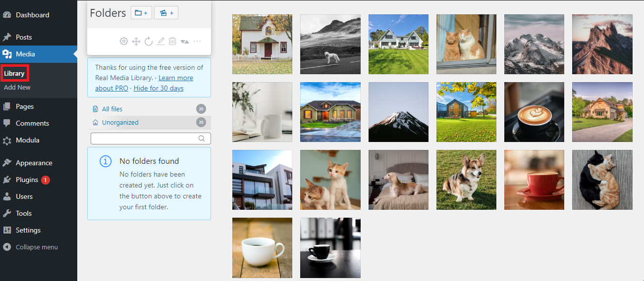Click Hide for 30 days link
This screenshot has width=644, height=281.
tap(159, 88)
